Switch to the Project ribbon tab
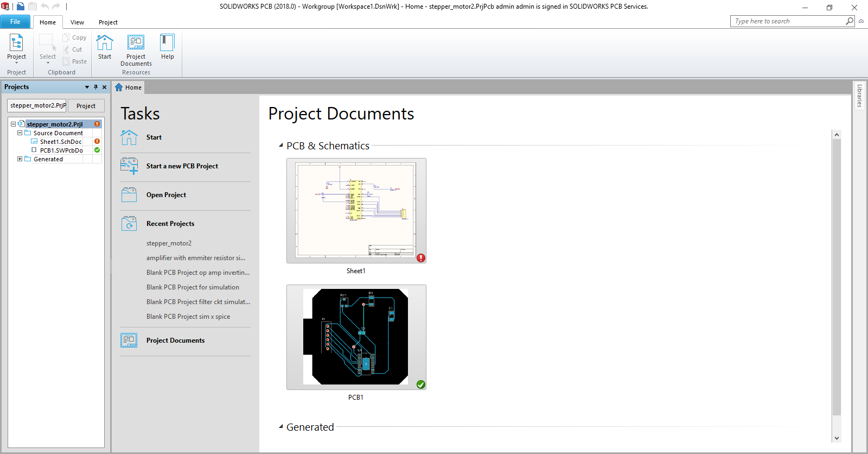Screen dimensions: 868x454 (x=108, y=22)
